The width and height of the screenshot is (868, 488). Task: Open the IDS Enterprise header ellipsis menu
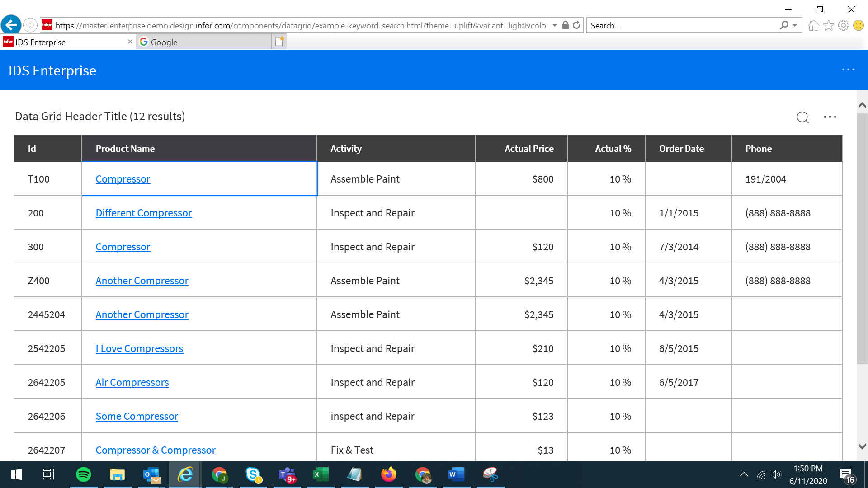click(848, 70)
